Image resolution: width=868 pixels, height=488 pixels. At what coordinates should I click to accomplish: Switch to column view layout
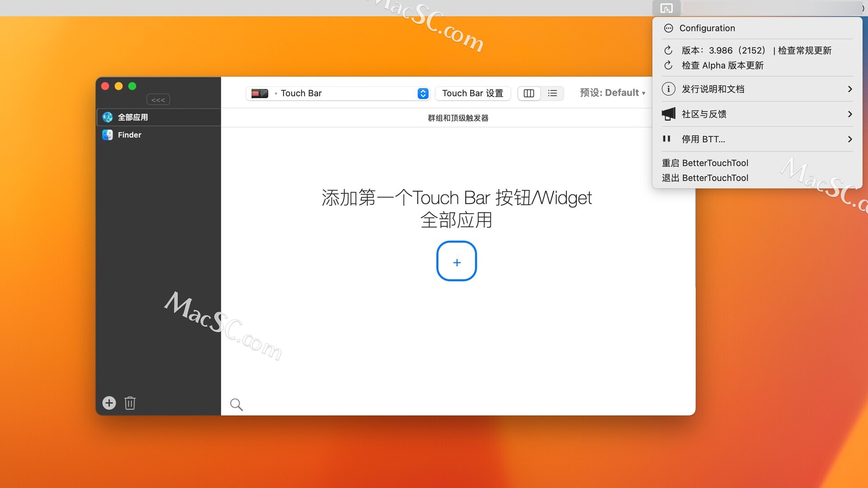click(x=529, y=93)
